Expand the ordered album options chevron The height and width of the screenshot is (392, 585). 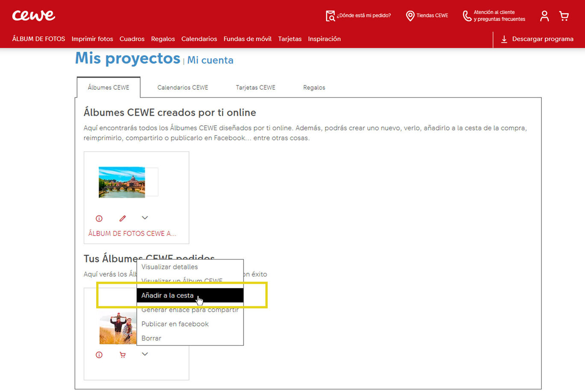[145, 354]
